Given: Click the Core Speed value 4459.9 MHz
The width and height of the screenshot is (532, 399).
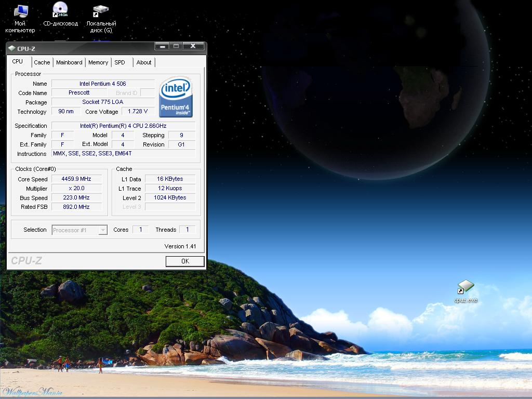Looking at the screenshot, I should tap(76, 179).
